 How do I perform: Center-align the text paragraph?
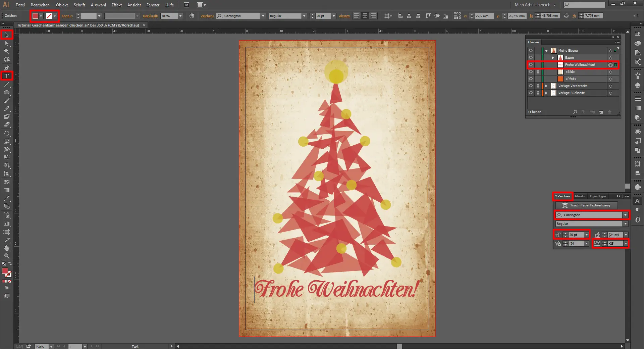click(x=365, y=16)
